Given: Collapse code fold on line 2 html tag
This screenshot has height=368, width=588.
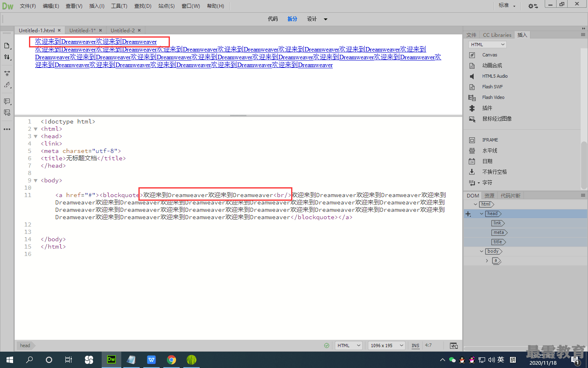Looking at the screenshot, I should 36,129.
